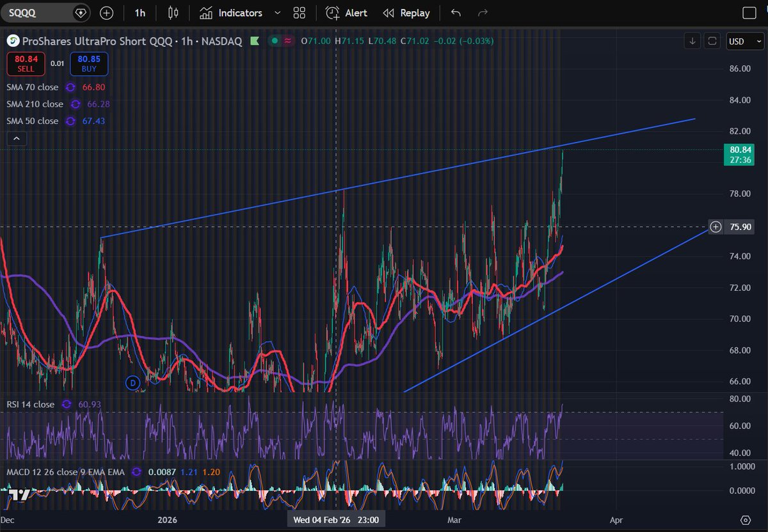Undo the last chart action
The image size is (768, 532).
[456, 13]
